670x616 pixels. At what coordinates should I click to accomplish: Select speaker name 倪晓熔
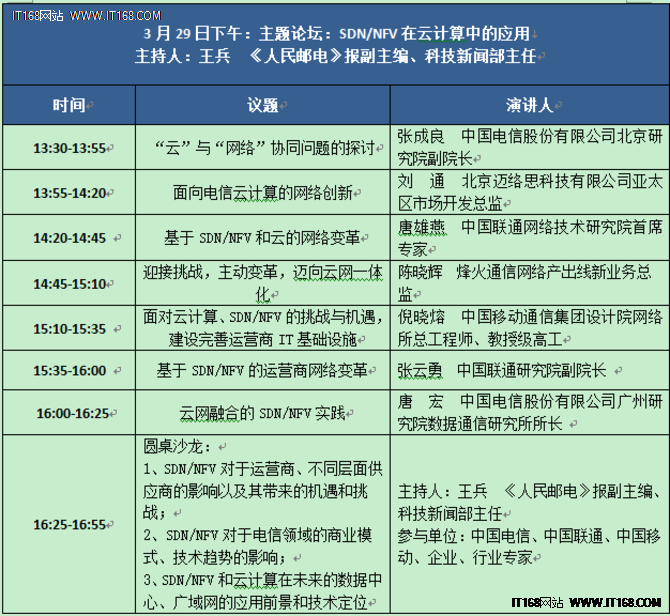coord(422,315)
